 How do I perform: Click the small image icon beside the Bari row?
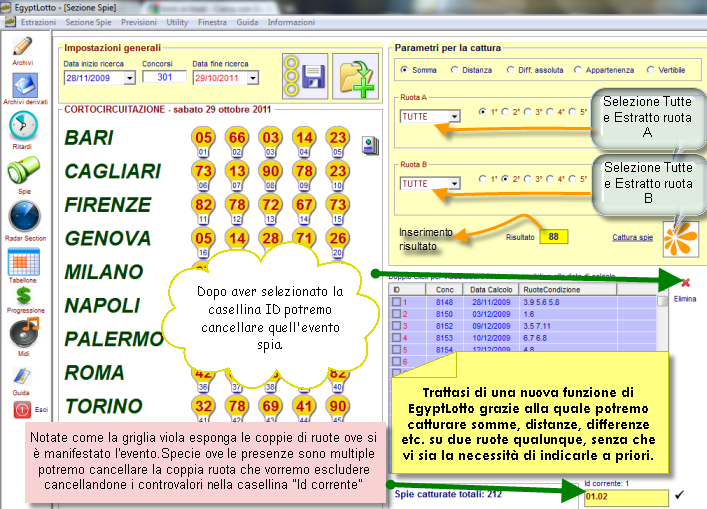point(370,146)
